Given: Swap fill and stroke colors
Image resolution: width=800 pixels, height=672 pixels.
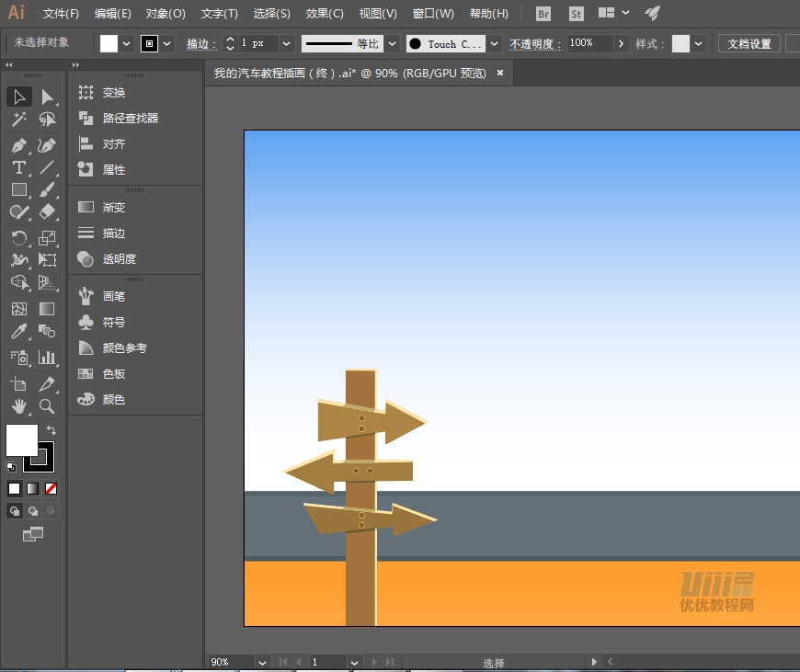Looking at the screenshot, I should (x=51, y=429).
